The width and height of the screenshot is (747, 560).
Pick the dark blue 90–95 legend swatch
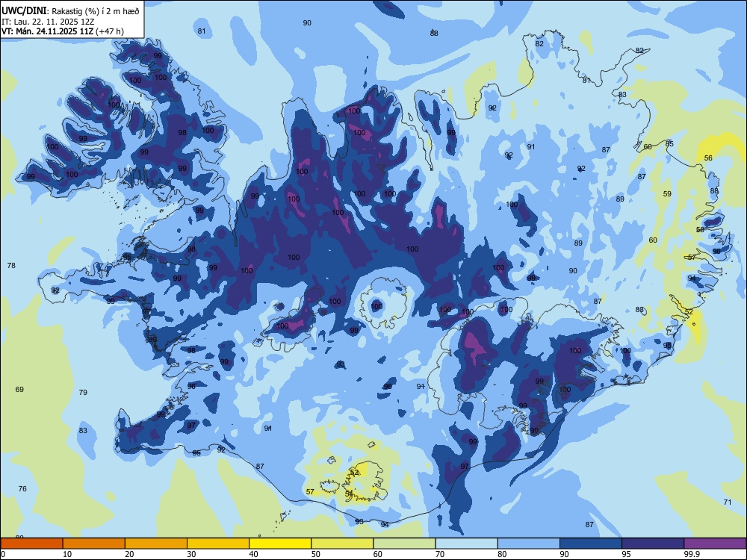[591, 544]
